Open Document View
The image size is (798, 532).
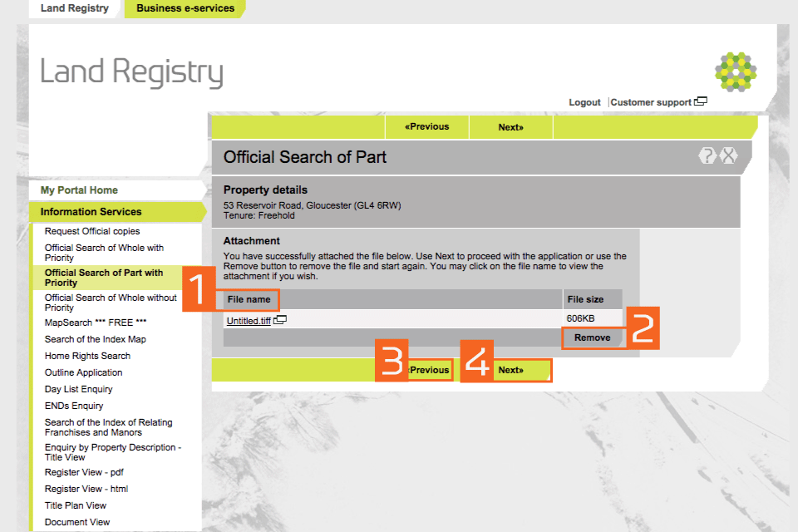76,522
